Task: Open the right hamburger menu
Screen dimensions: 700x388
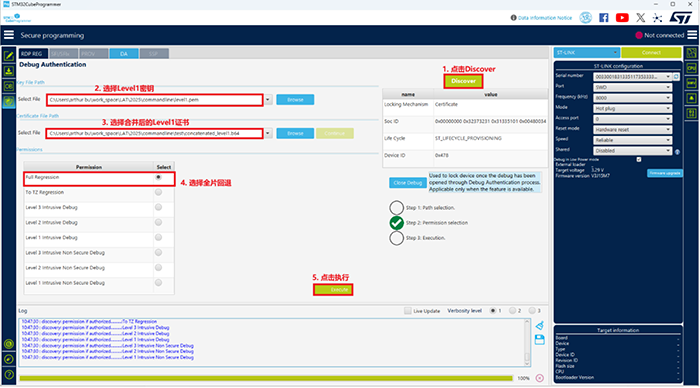Action: click(692, 35)
